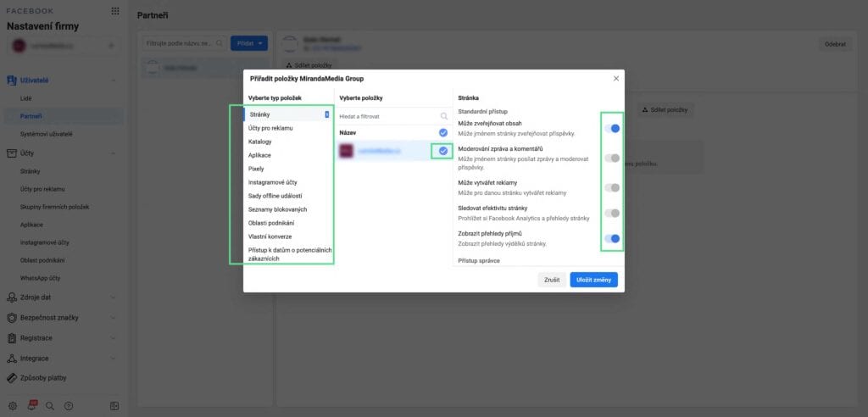Click the Uživatelé people icon in sidebar

[12, 81]
